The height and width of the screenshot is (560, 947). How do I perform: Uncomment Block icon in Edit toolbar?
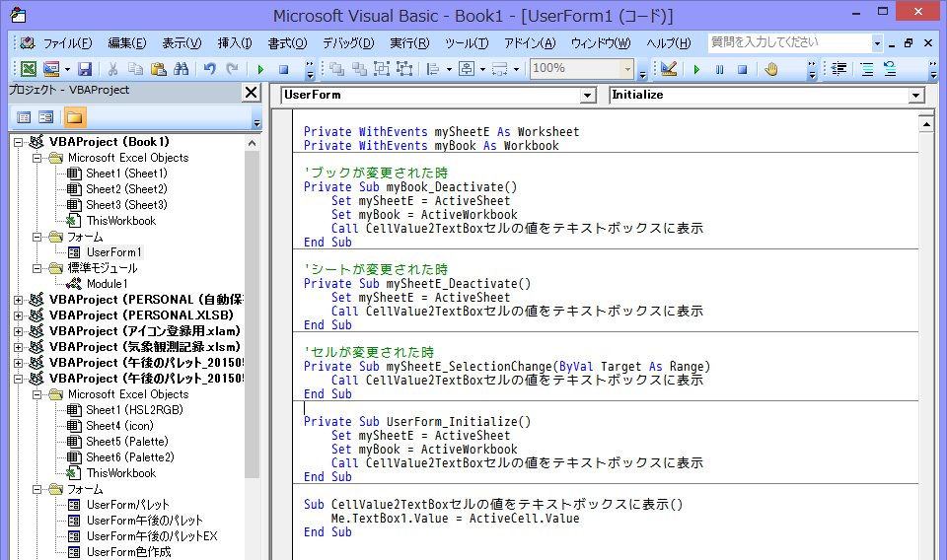point(890,69)
